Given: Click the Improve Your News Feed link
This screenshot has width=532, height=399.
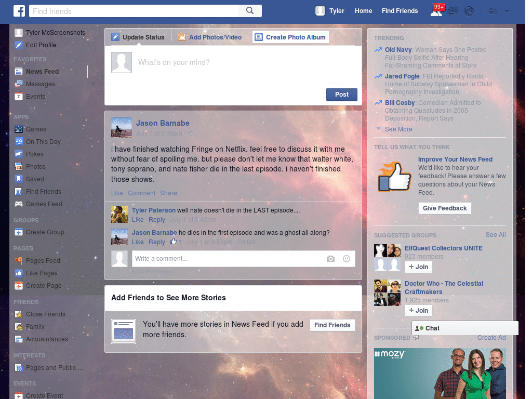Looking at the screenshot, I should tap(455, 159).
